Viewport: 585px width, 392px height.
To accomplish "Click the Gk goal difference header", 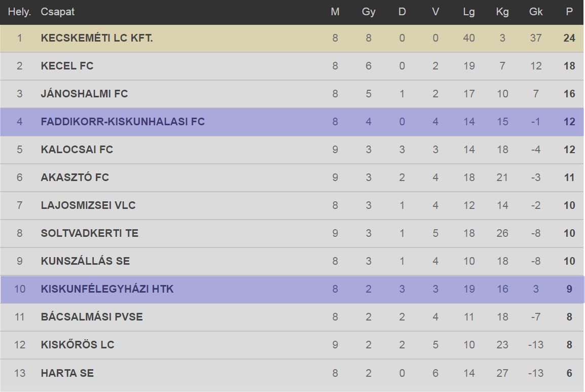I will [536, 12].
